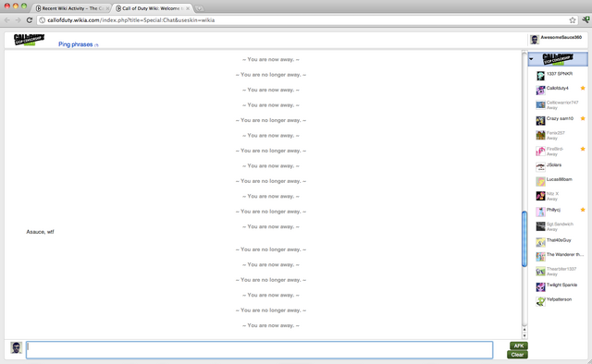Click Yelpatterson's avatar
592x364 pixels.
click(540, 301)
